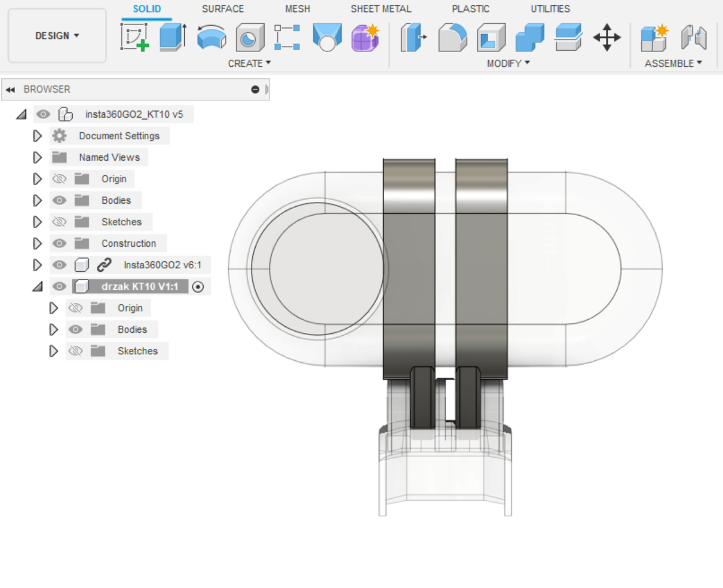The height and width of the screenshot is (588, 723).
Task: Choose the Hole tool in Create
Action: (250, 37)
